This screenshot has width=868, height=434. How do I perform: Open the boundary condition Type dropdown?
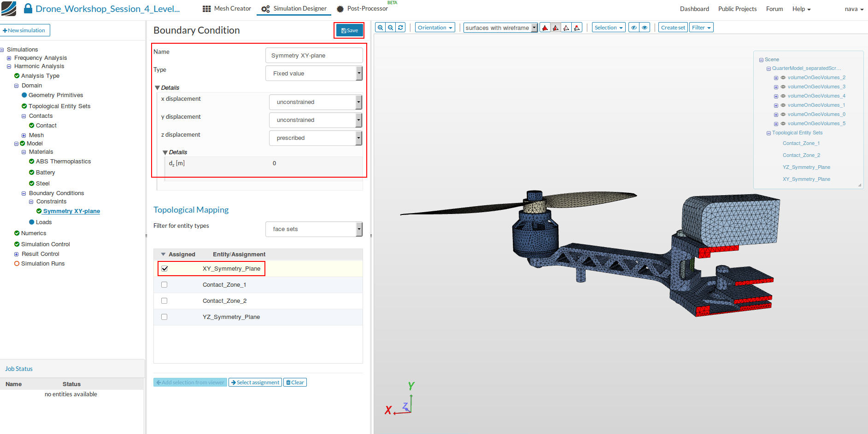pyautogui.click(x=314, y=74)
